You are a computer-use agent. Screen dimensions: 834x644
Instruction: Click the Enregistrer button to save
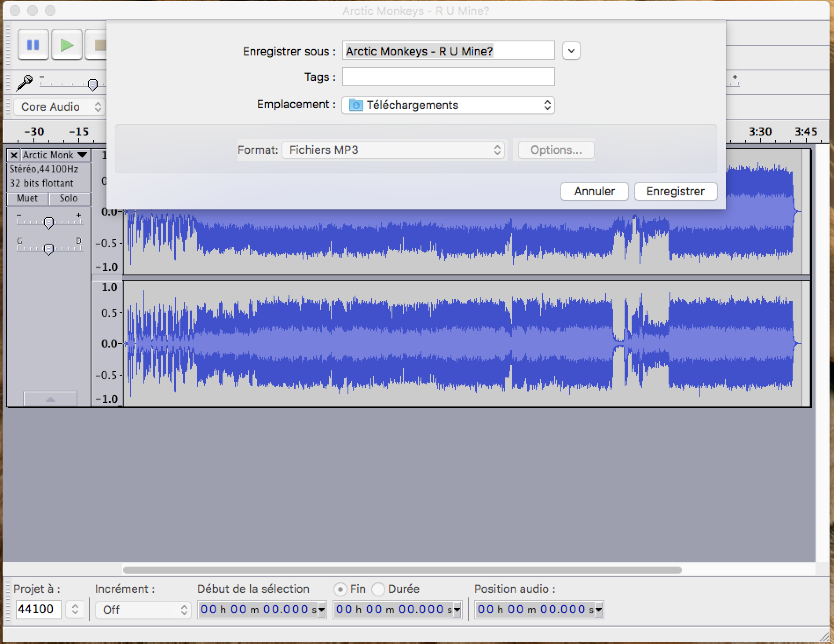675,191
